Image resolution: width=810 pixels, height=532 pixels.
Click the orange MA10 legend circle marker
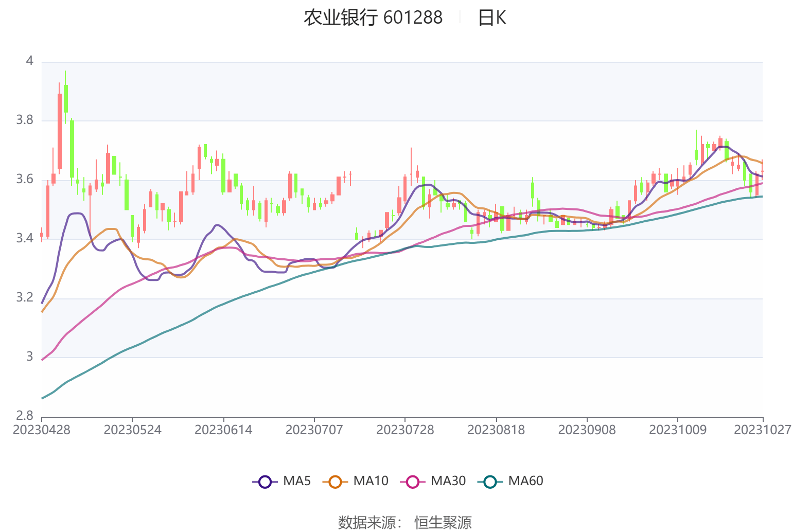[x=335, y=482]
